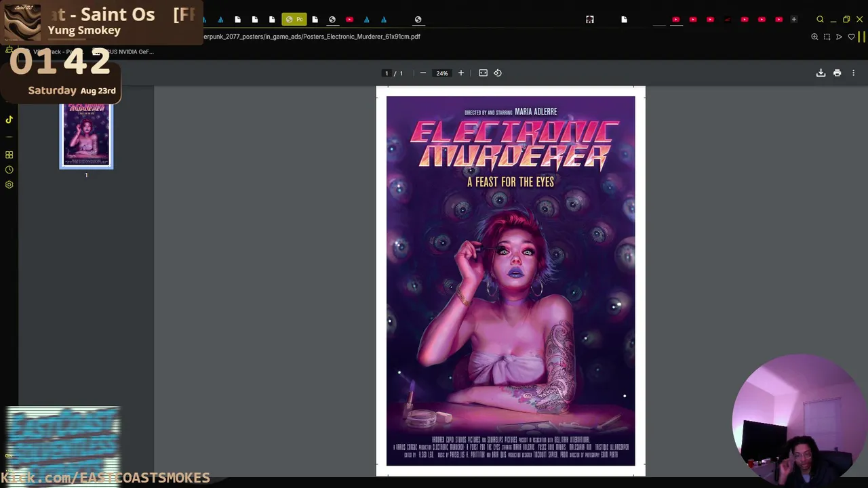Open a new tab with plus button
The image size is (868, 488).
tap(794, 20)
